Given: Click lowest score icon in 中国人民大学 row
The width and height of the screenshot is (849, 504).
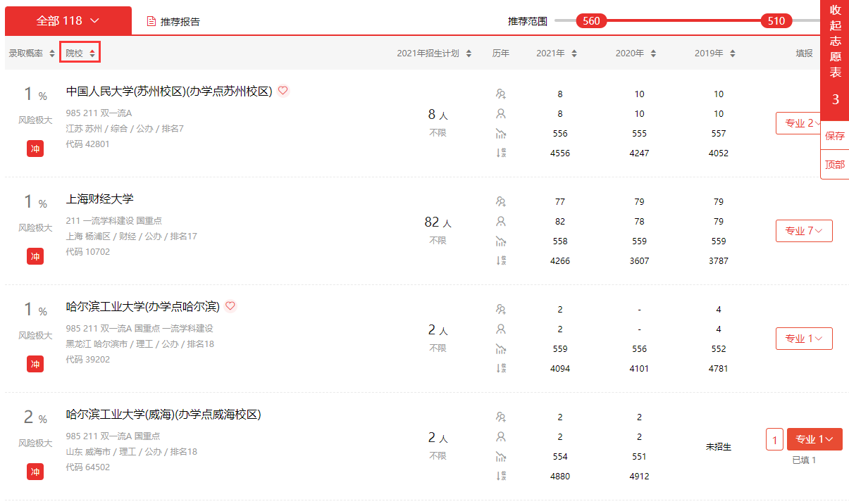Looking at the screenshot, I should click(501, 133).
